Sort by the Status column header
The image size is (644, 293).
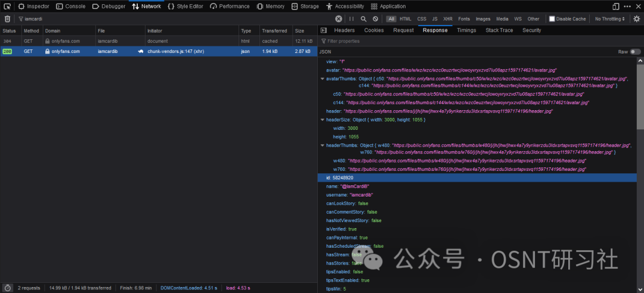(x=11, y=31)
